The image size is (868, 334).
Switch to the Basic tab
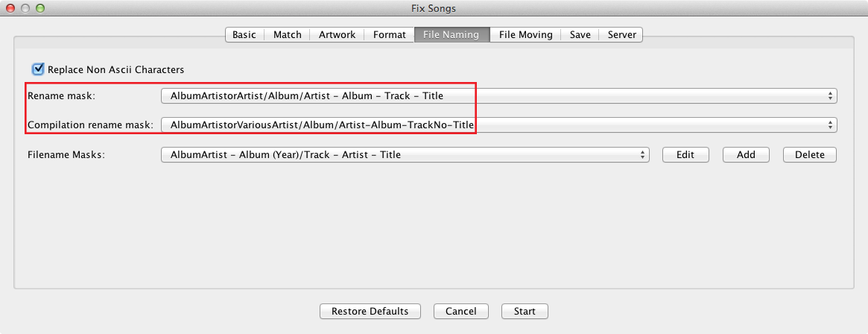click(x=244, y=34)
